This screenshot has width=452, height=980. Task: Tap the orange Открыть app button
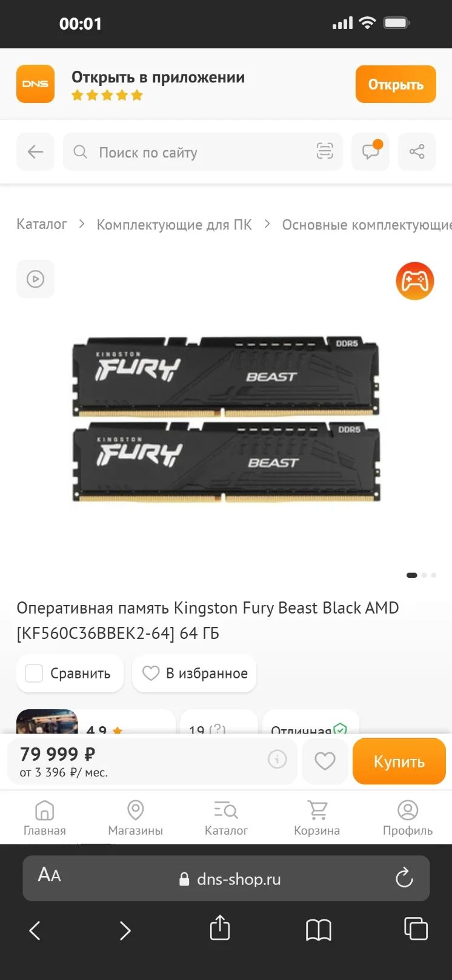(396, 84)
